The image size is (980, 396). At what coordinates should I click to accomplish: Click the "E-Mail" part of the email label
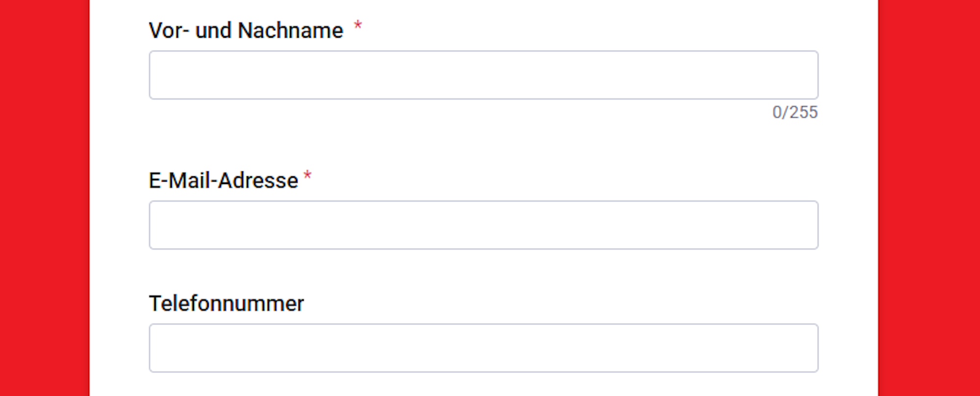pos(179,180)
